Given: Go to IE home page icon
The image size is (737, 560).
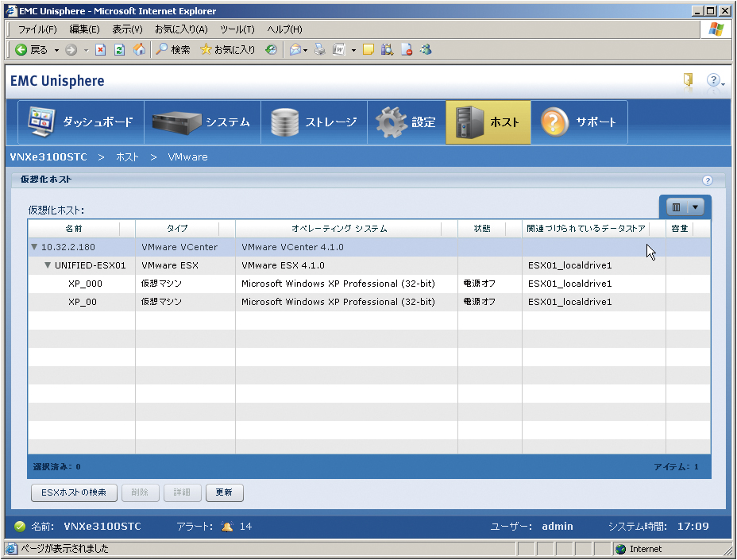Looking at the screenshot, I should [x=139, y=49].
